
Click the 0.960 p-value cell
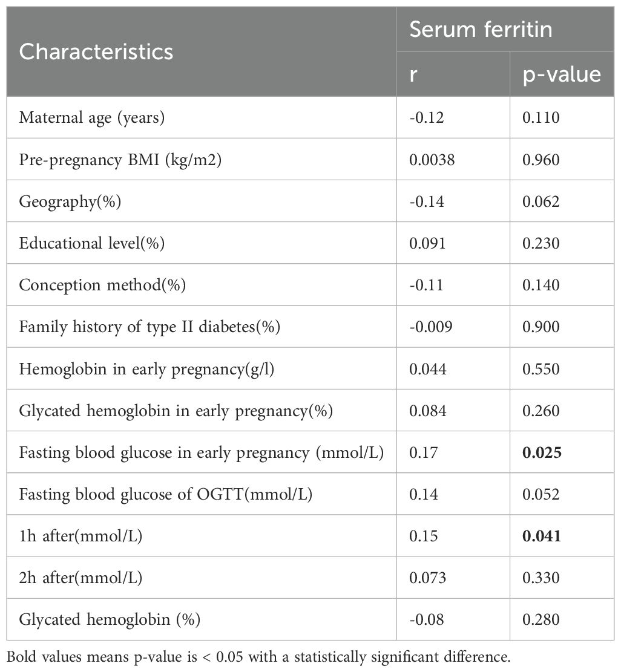[x=541, y=159]
